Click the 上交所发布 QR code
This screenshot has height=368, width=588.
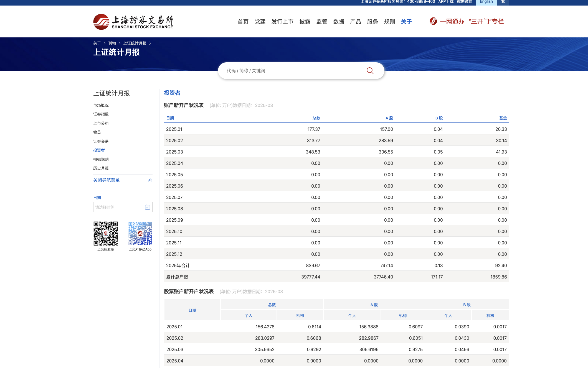coord(106,234)
